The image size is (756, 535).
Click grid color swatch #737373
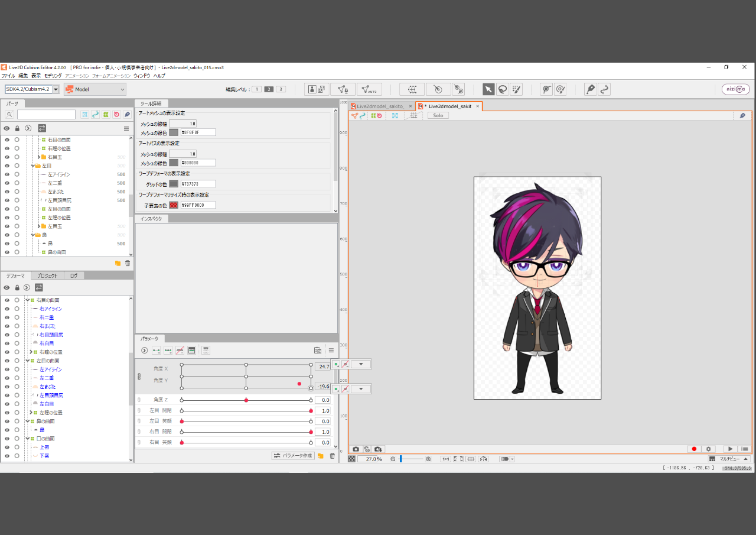point(174,184)
